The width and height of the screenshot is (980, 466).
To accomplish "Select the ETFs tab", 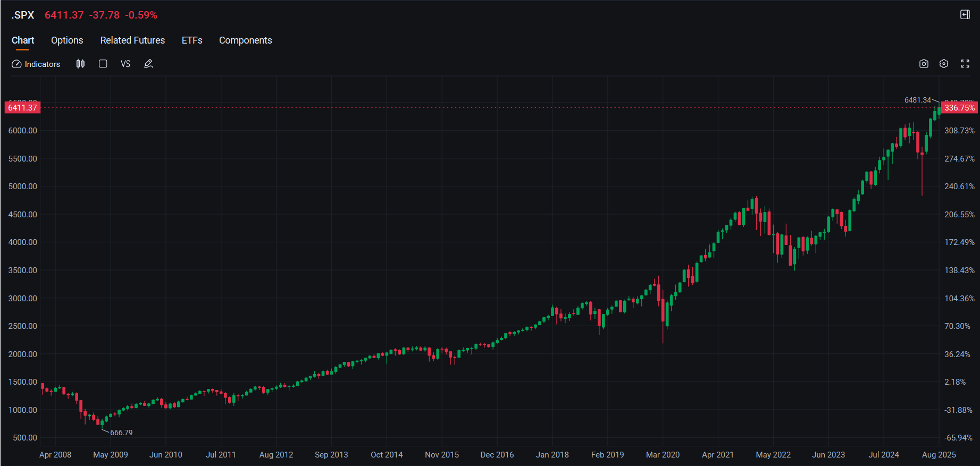I will (192, 40).
